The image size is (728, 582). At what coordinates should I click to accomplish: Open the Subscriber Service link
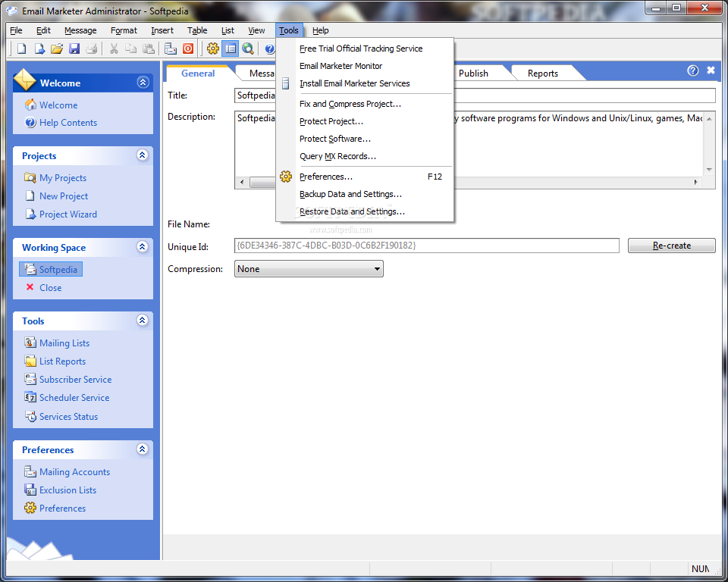pyautogui.click(x=75, y=379)
